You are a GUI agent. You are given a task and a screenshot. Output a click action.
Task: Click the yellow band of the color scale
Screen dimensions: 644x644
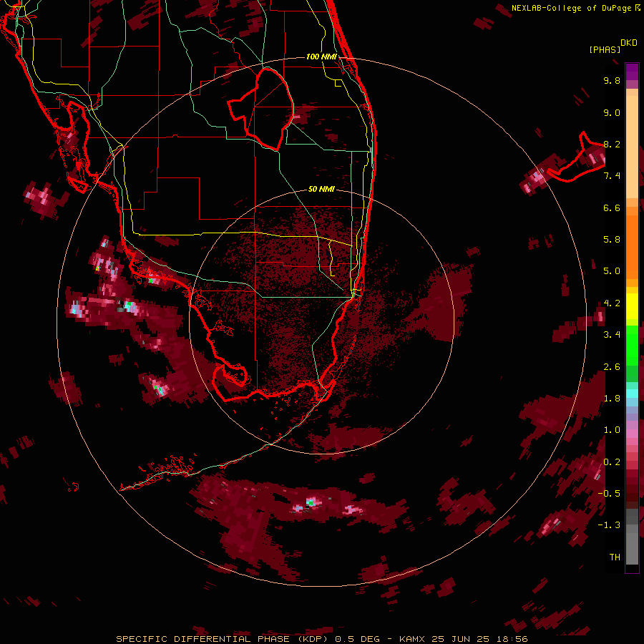tap(632, 306)
